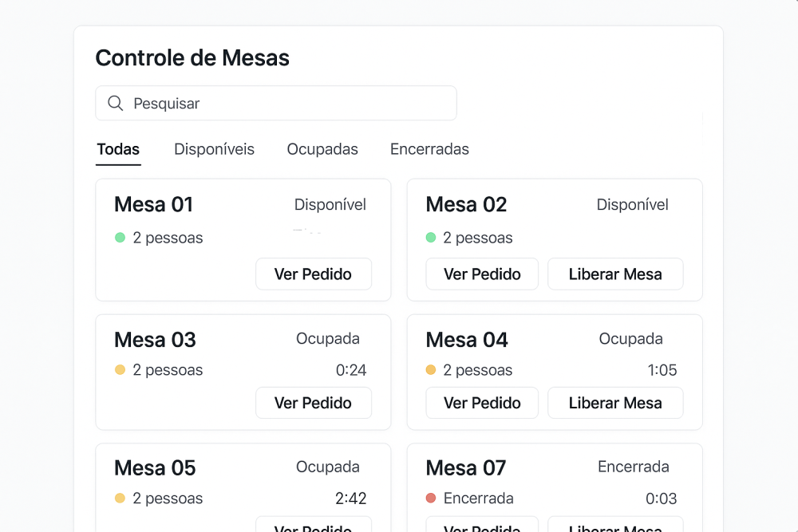The width and height of the screenshot is (798, 532).
Task: Open Ver Pedido on Mesa 04
Action: [x=482, y=403]
